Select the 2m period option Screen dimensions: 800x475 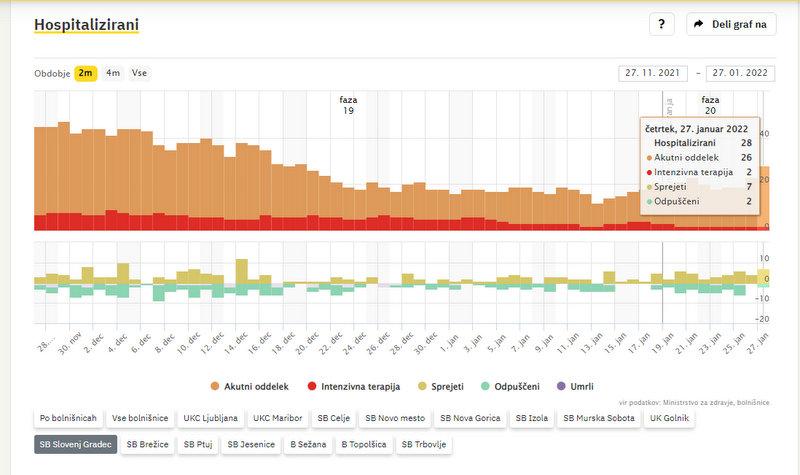[x=86, y=73]
